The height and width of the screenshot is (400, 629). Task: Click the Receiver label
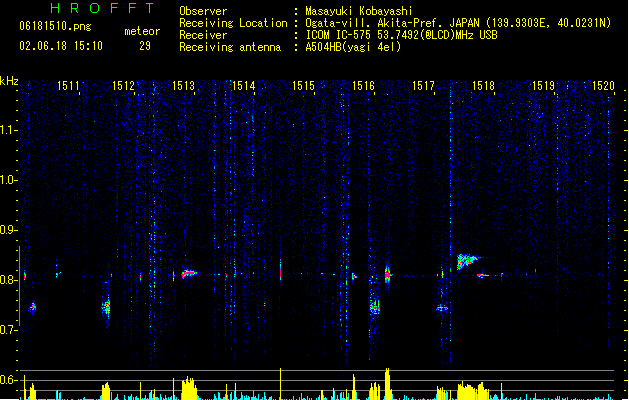point(203,35)
